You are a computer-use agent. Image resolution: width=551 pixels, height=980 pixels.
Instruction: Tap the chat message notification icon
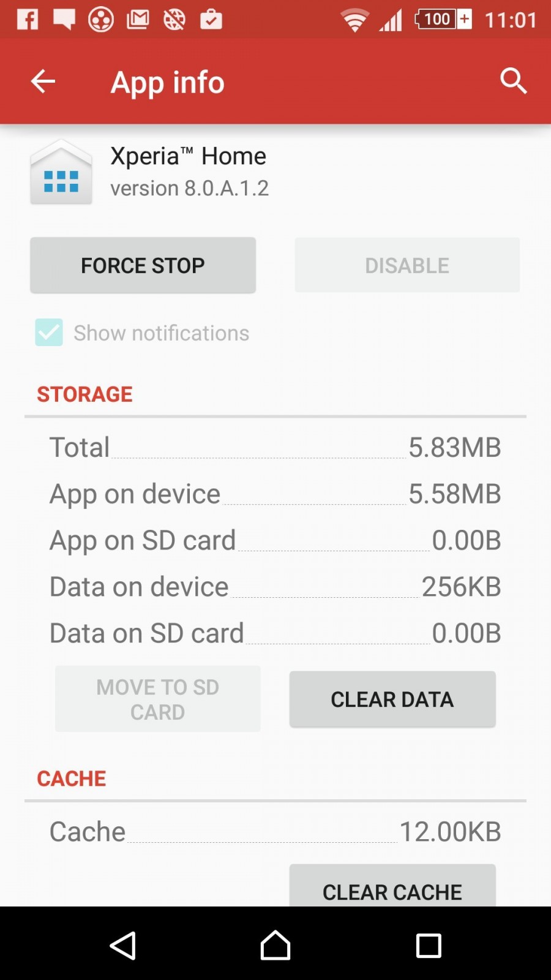click(x=64, y=18)
